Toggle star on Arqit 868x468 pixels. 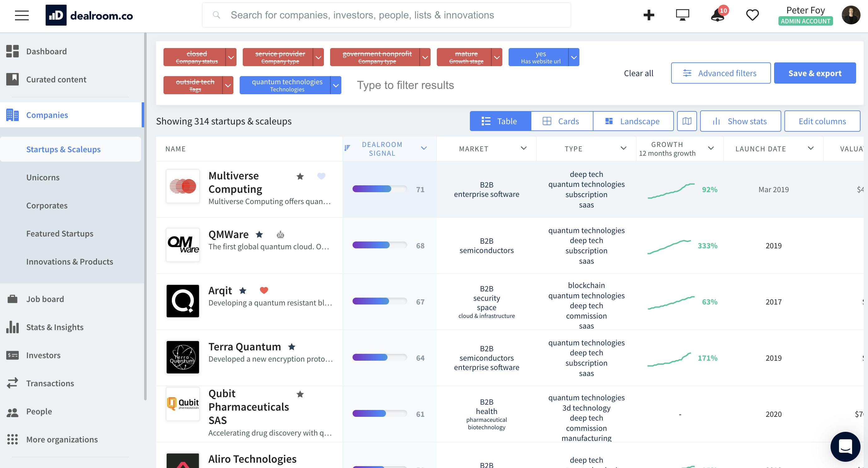coord(243,290)
